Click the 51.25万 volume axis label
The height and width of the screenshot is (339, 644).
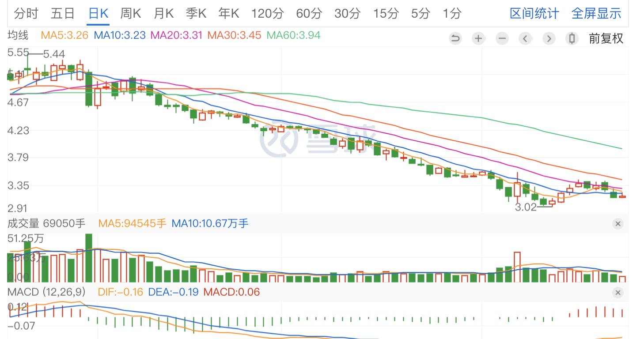[26, 239]
